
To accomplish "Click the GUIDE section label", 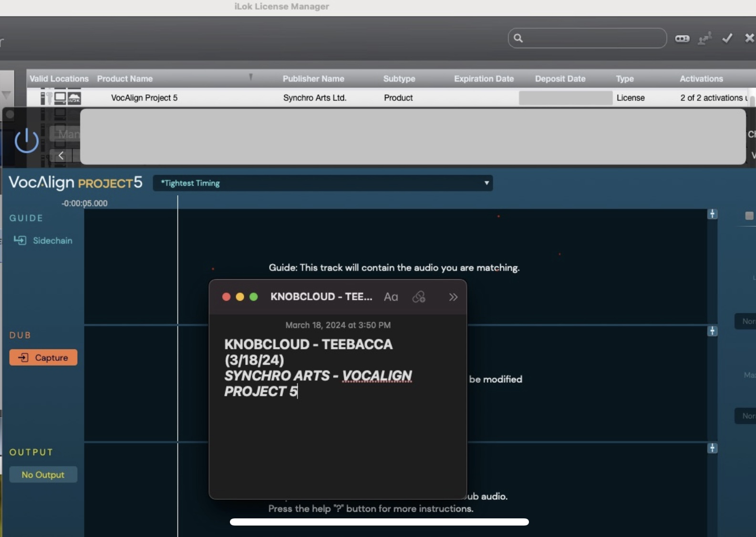I will coord(26,218).
